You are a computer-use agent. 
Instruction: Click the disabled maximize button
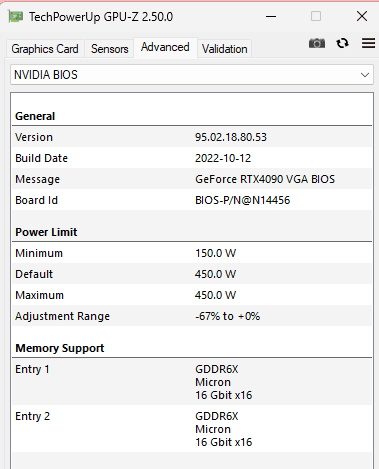click(316, 16)
